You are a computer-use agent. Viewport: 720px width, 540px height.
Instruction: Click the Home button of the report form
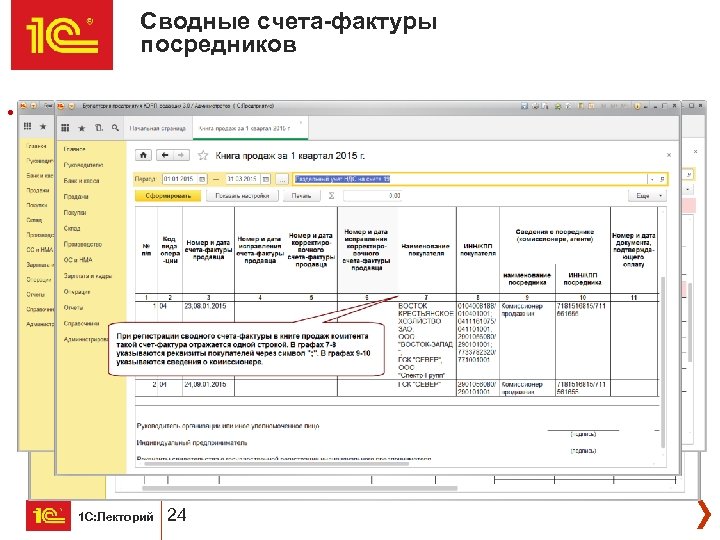click(143, 155)
